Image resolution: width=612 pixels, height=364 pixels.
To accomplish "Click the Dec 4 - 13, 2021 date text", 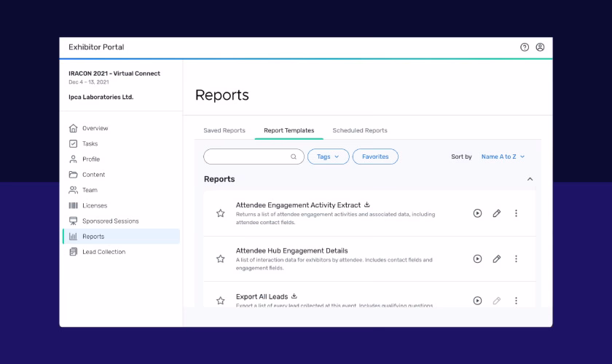I will point(89,82).
